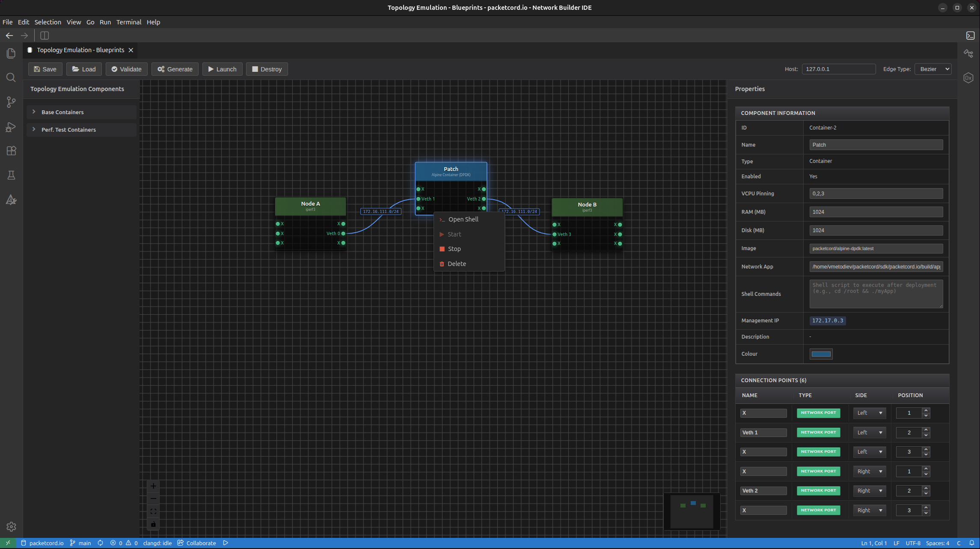Toggle the terminal panel icon at top right
The width and height of the screenshot is (980, 549).
click(x=970, y=35)
